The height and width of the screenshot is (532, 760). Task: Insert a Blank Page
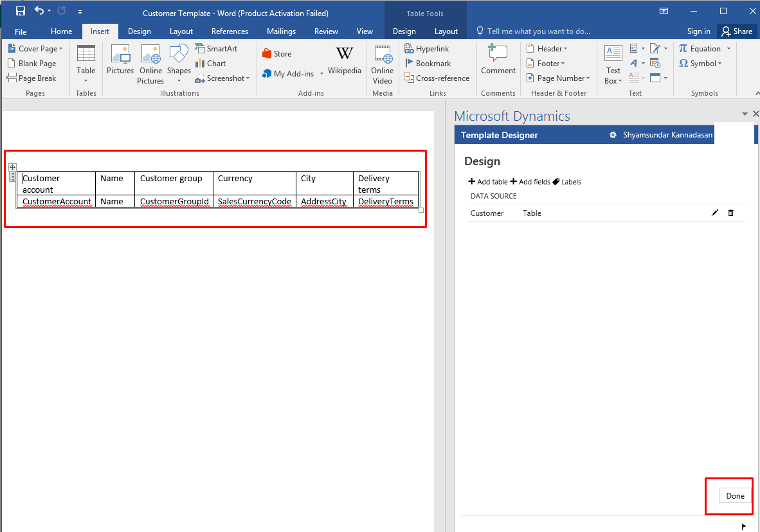click(33, 64)
